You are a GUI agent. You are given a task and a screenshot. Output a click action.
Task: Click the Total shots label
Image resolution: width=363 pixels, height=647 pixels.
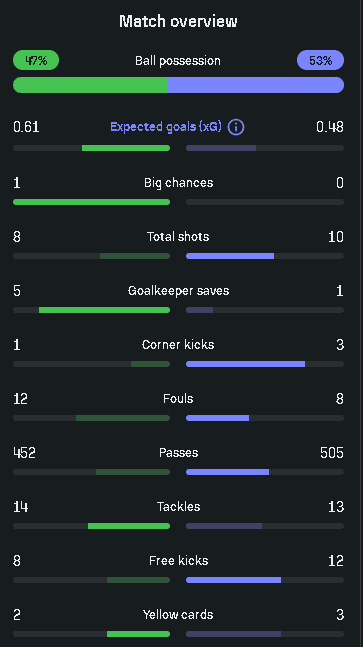[x=178, y=236]
